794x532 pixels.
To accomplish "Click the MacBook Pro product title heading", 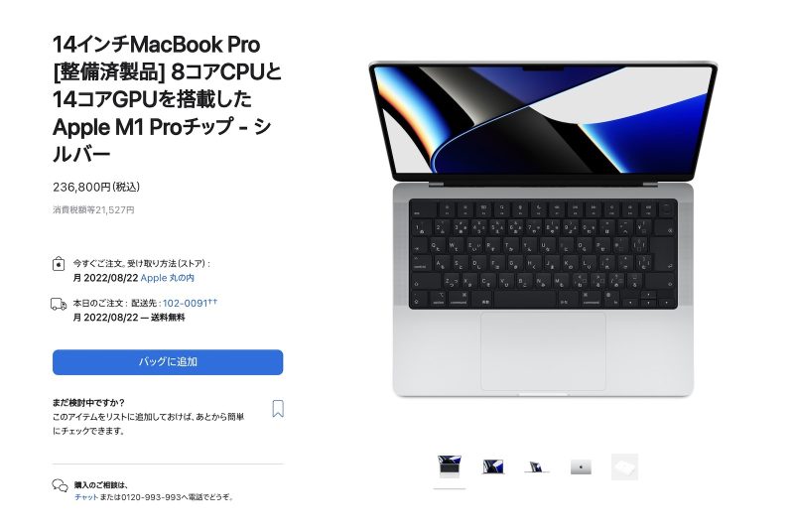I will coord(167,99).
